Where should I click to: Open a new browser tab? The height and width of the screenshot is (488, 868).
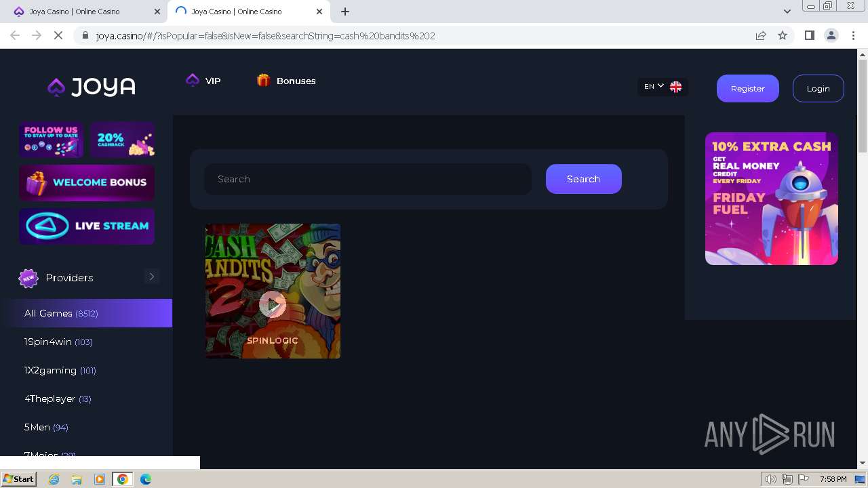tap(345, 12)
